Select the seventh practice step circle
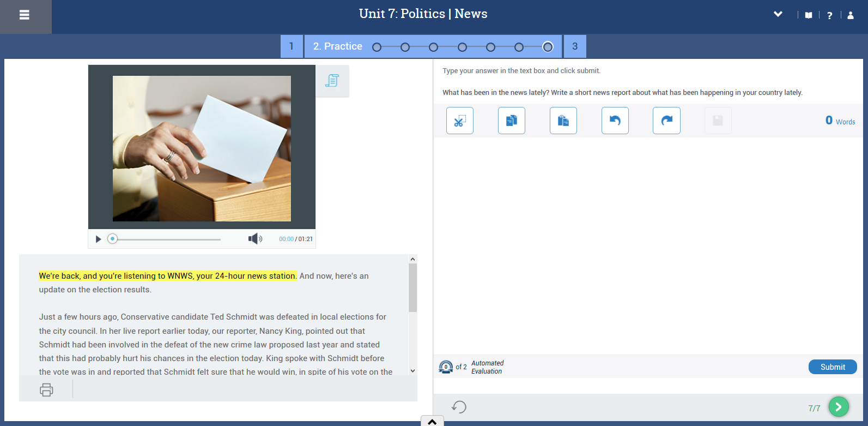This screenshot has height=426, width=868. 548,47
